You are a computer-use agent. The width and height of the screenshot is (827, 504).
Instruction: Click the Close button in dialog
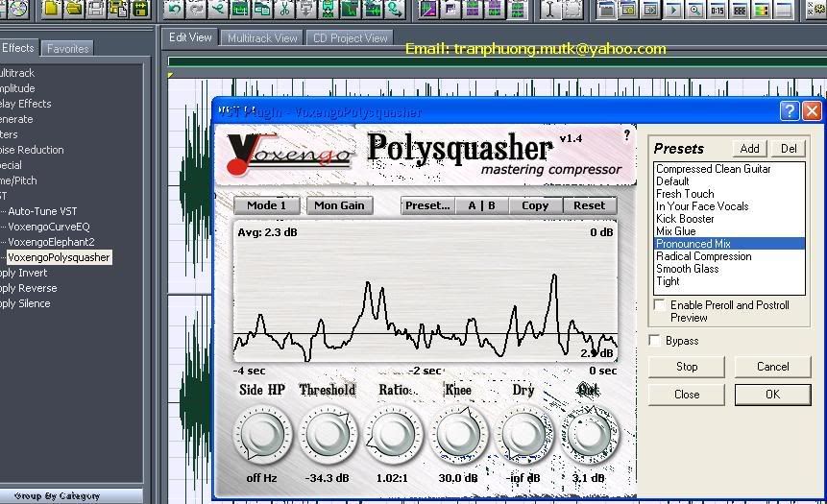[x=687, y=395]
